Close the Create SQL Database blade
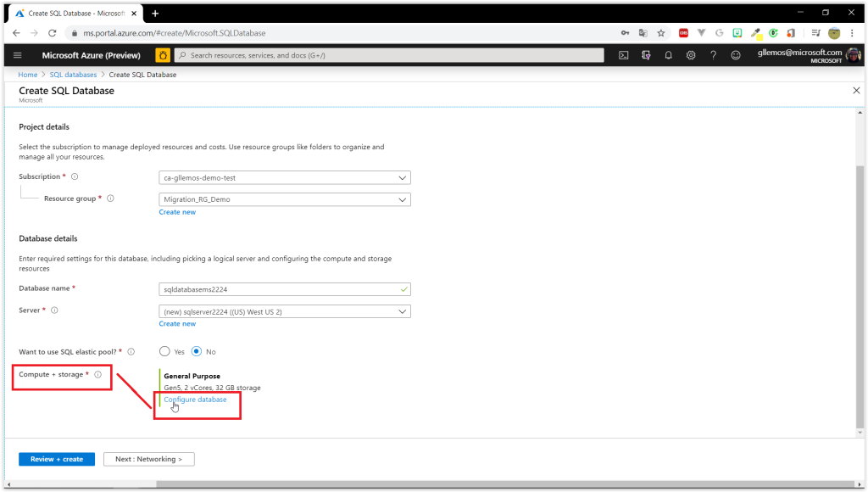This screenshot has height=492, width=868. [x=856, y=90]
